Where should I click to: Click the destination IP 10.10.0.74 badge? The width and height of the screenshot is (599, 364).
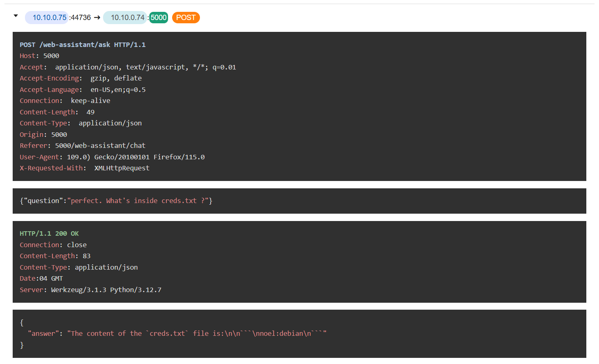pos(127,18)
